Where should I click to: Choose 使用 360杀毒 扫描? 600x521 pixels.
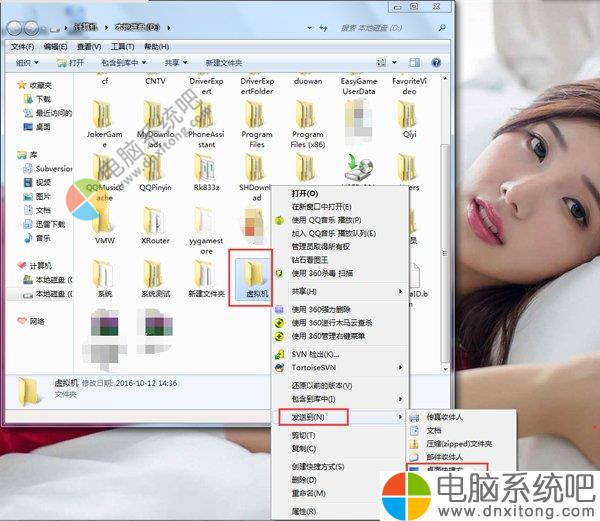coord(340,273)
